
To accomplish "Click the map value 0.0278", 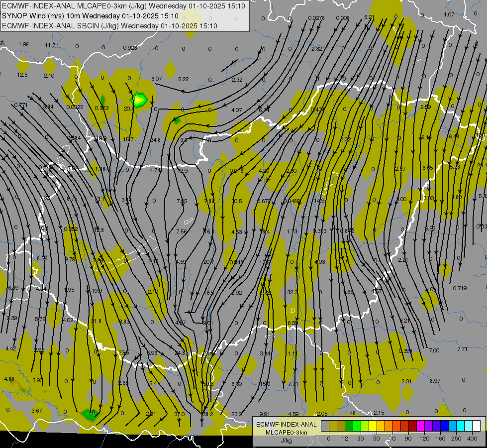I will click(x=316, y=18).
